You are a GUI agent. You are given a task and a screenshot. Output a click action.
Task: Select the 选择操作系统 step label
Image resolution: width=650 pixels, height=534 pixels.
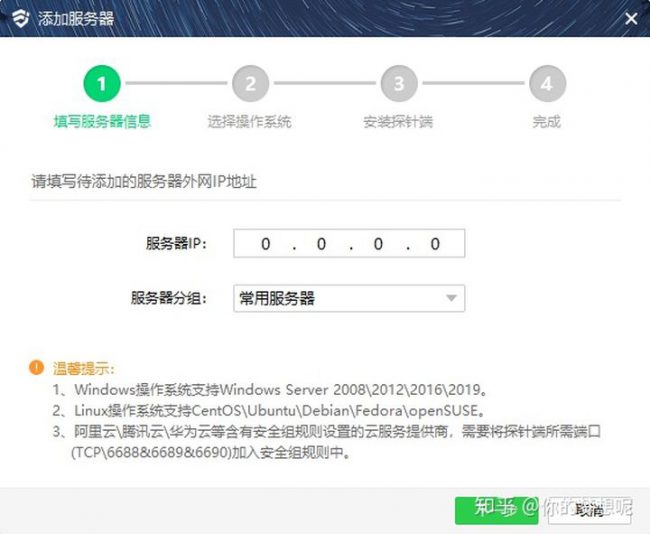coord(250,121)
